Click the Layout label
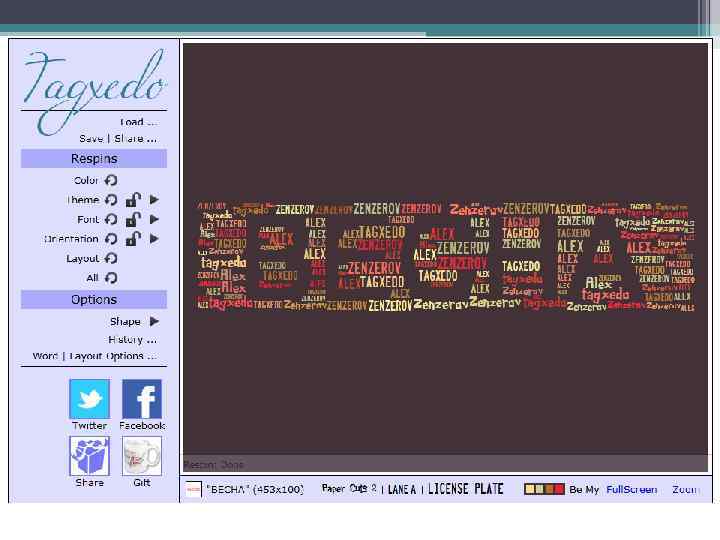 click(x=83, y=259)
